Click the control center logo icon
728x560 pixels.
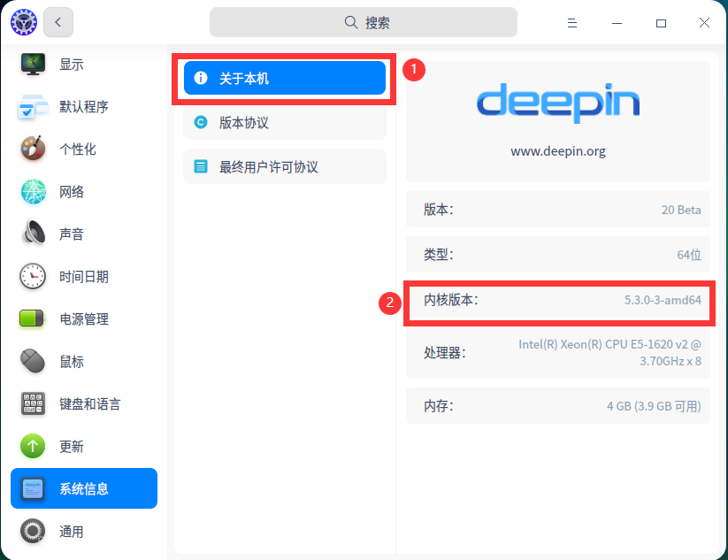click(24, 22)
